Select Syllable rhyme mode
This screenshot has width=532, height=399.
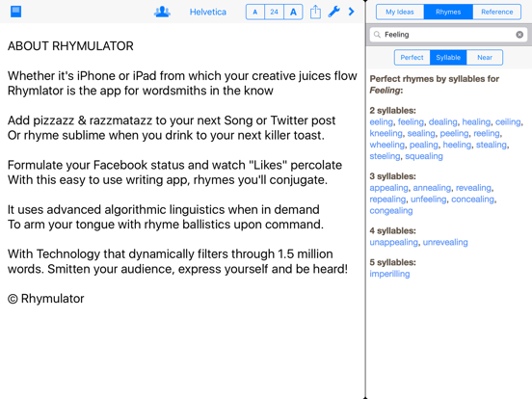448,57
